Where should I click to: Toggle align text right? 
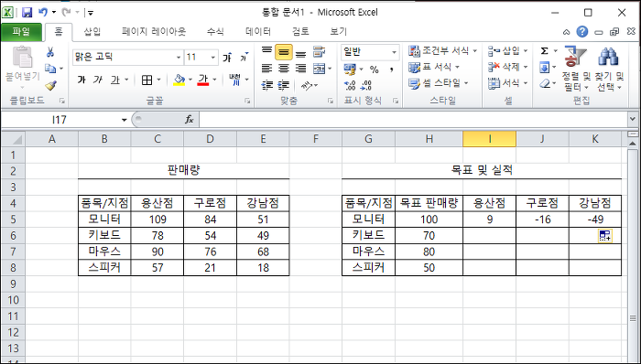point(301,69)
